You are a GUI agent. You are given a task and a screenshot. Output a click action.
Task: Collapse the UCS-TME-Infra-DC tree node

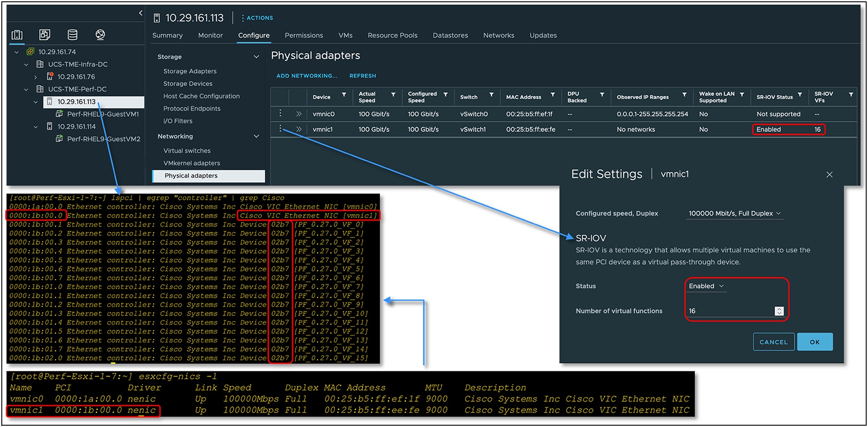coord(26,64)
